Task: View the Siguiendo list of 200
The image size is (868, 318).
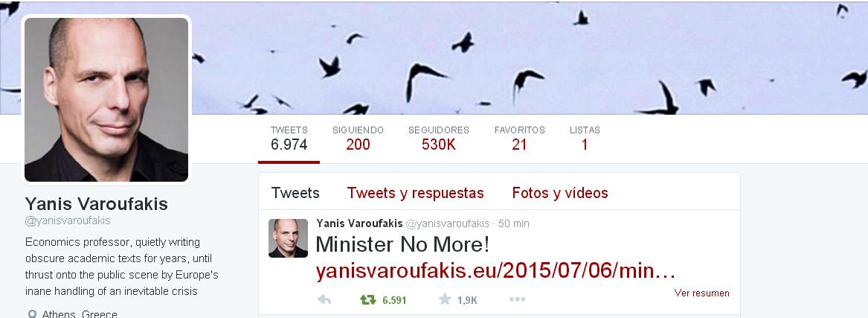Action: tap(358, 139)
